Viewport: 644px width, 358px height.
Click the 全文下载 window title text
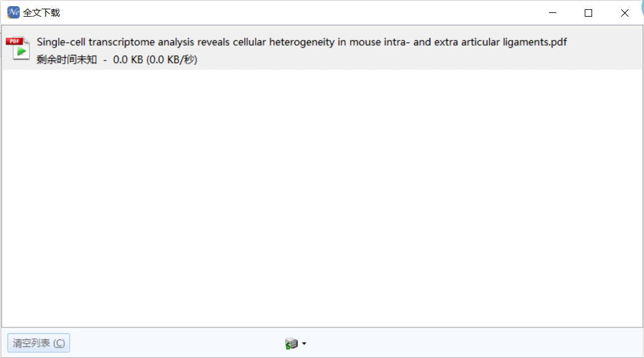41,13
